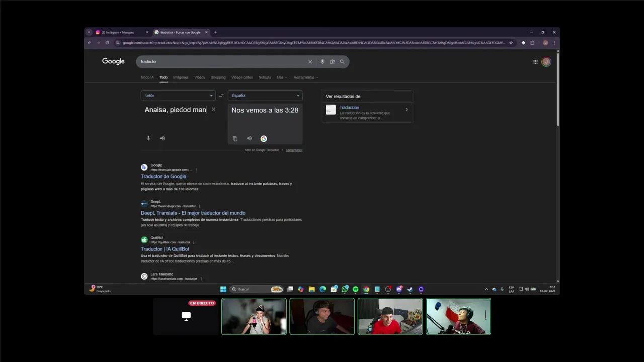Open Spotify from the taskbar
The image size is (644, 362).
[x=355, y=289]
